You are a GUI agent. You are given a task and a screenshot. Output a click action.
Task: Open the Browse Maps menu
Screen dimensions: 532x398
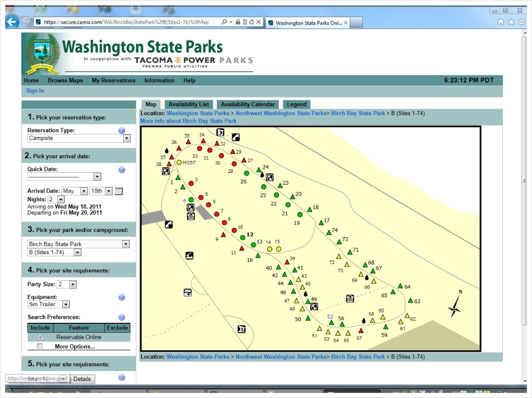tap(65, 80)
